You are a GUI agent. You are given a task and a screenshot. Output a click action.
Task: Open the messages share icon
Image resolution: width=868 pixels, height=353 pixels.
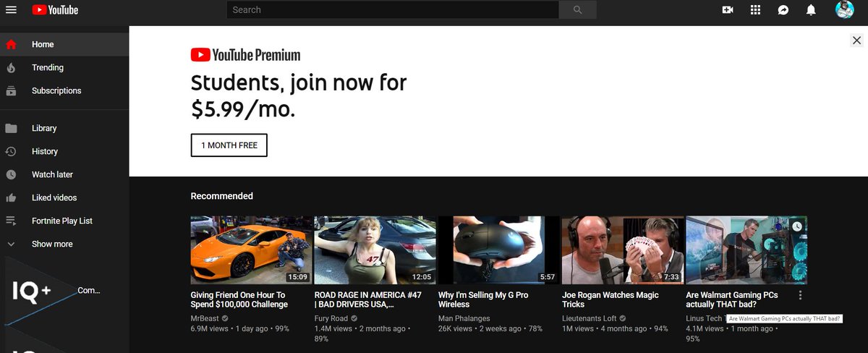783,10
